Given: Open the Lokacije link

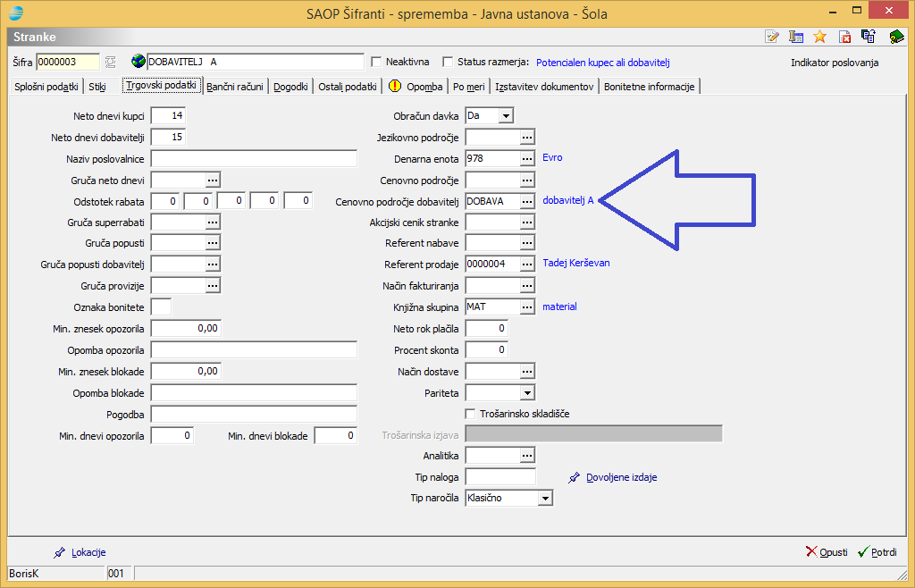Looking at the screenshot, I should pyautogui.click(x=88, y=552).
